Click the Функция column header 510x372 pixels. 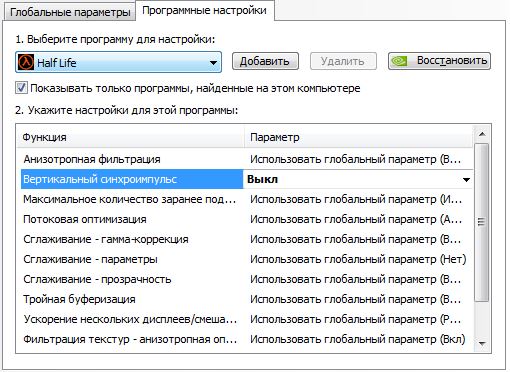point(131,137)
